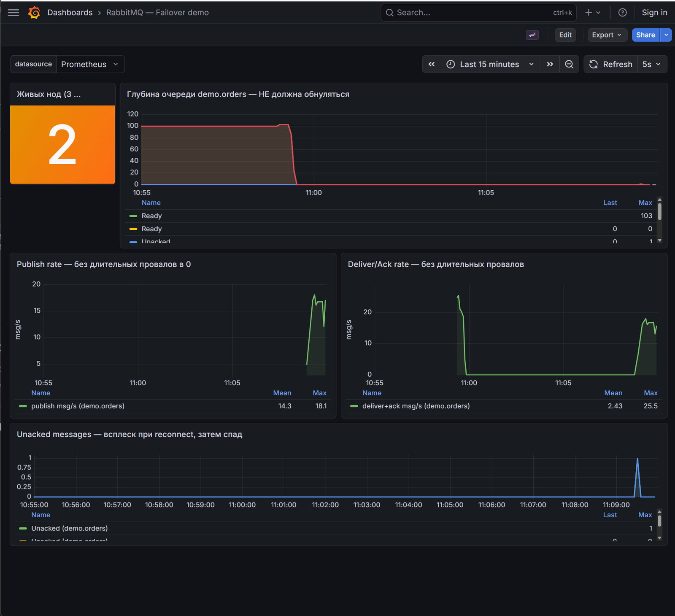The width and height of the screenshot is (675, 616).
Task: Toggle deliver+ack msg/s (demo.orders) series
Action: coord(416,406)
